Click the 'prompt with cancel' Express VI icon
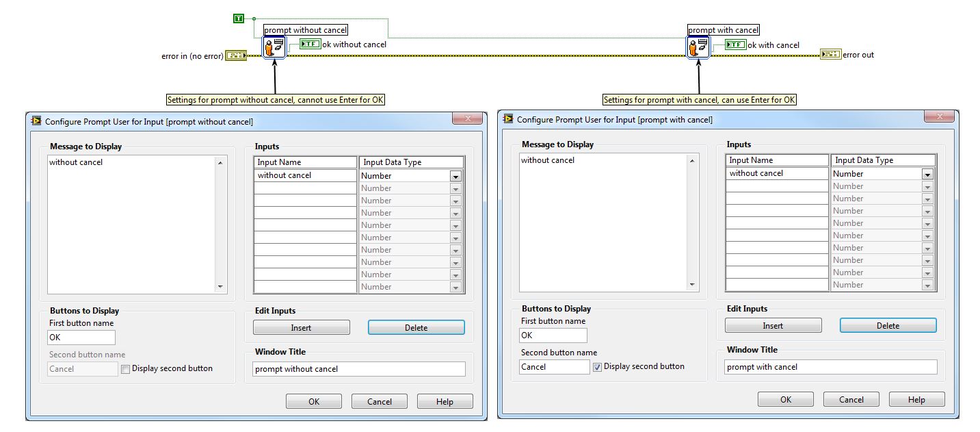 698,47
